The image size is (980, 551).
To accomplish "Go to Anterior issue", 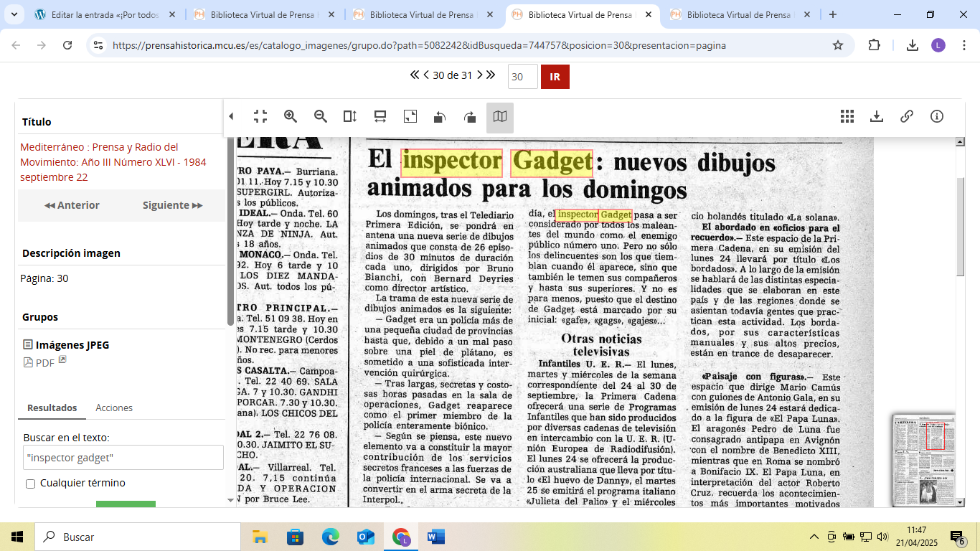I will 72,205.
